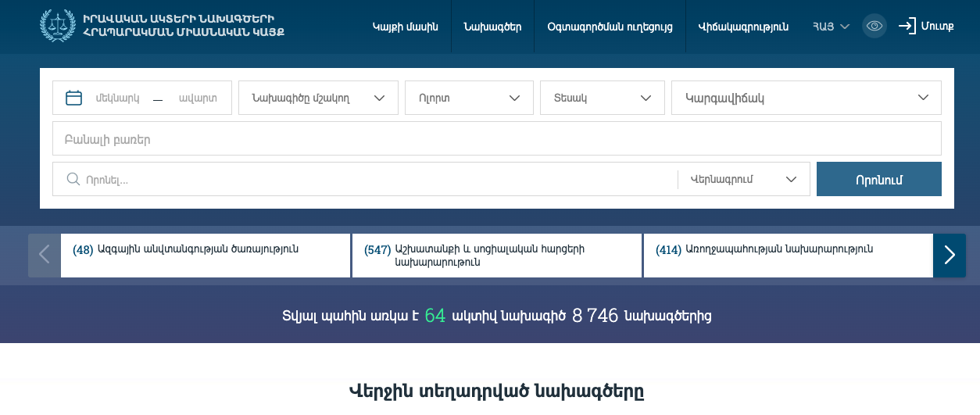The image size is (980, 415).
Task: Open the Նախագծեր menu item
Action: click(x=492, y=27)
